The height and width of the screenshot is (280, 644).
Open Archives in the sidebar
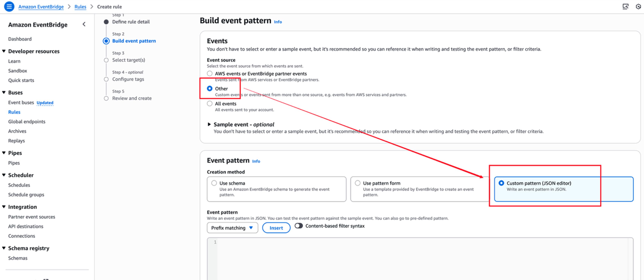[17, 131]
